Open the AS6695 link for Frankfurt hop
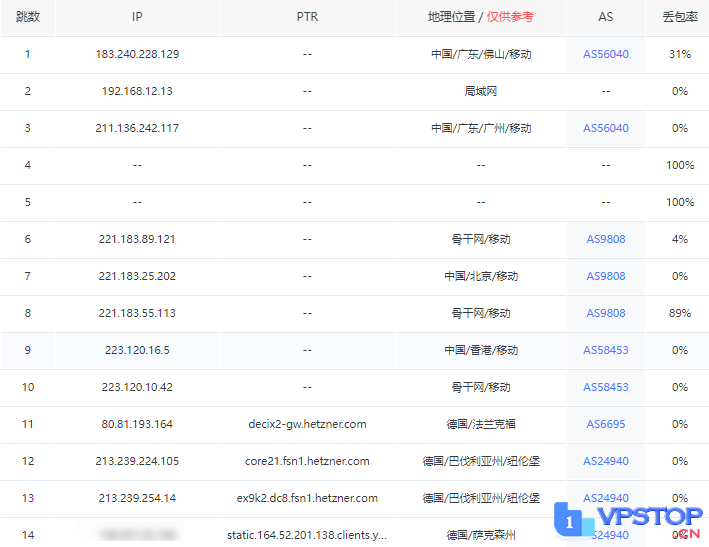Viewport: 709px width, 547px height. (x=605, y=424)
